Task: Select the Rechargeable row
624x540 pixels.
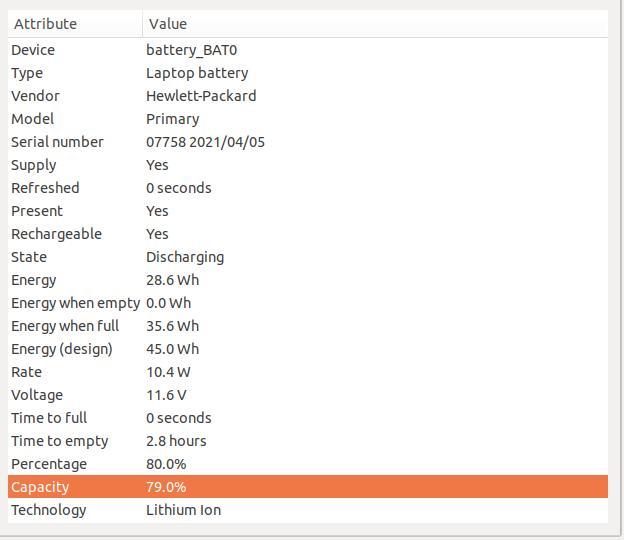Action: pos(308,234)
